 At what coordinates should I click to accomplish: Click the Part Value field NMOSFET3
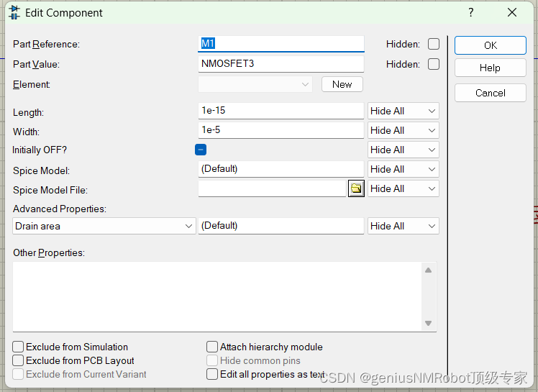(x=281, y=64)
